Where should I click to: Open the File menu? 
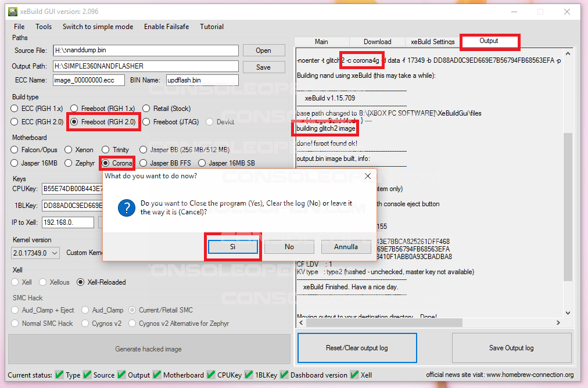[19, 27]
